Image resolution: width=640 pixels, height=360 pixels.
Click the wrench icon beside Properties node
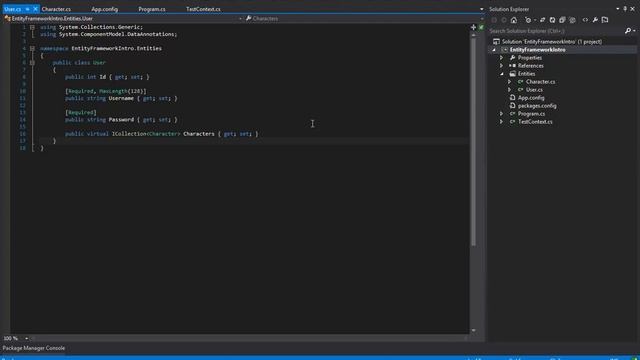pyautogui.click(x=513, y=58)
